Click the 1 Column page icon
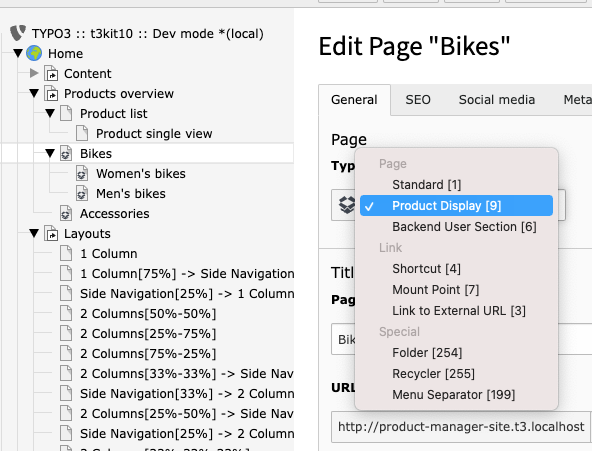 (66, 253)
